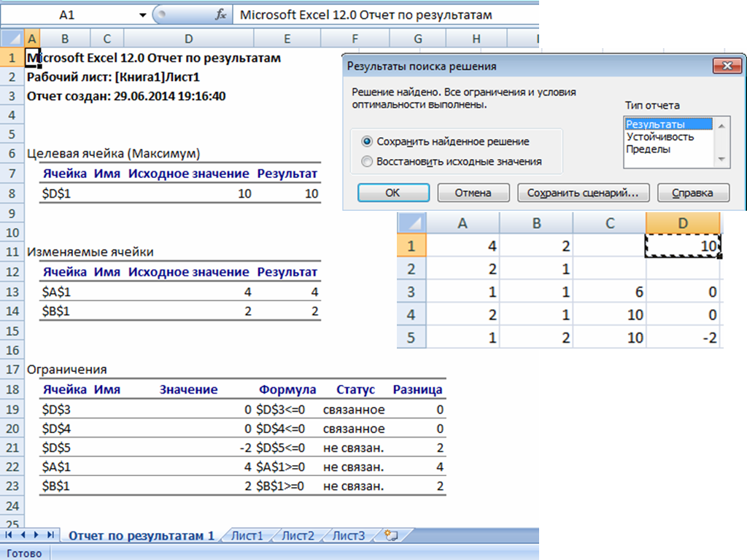Click the Тип отчета label in the dialog

click(652, 105)
